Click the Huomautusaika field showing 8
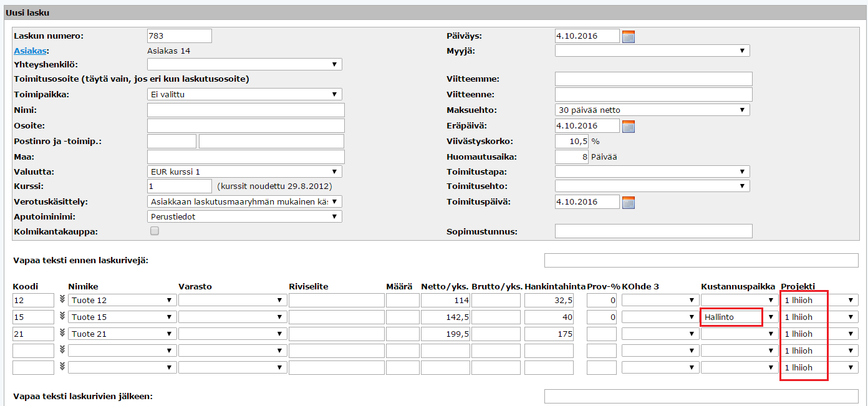868x406 pixels. click(x=572, y=157)
